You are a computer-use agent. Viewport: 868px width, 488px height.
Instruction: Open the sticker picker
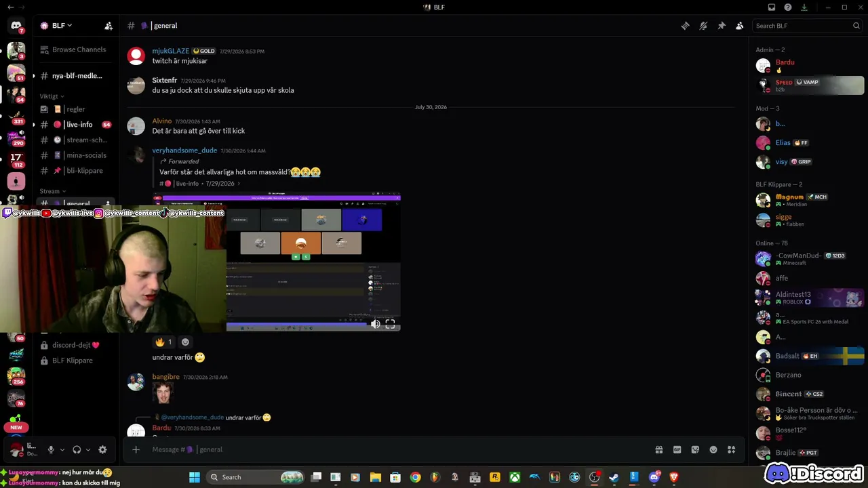695,449
